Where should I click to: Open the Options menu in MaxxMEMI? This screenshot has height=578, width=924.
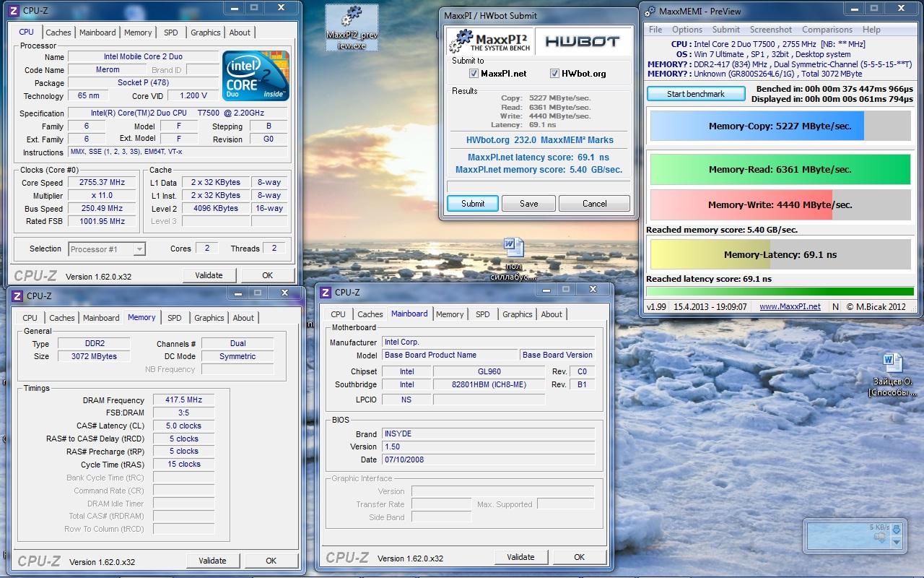pos(687,30)
